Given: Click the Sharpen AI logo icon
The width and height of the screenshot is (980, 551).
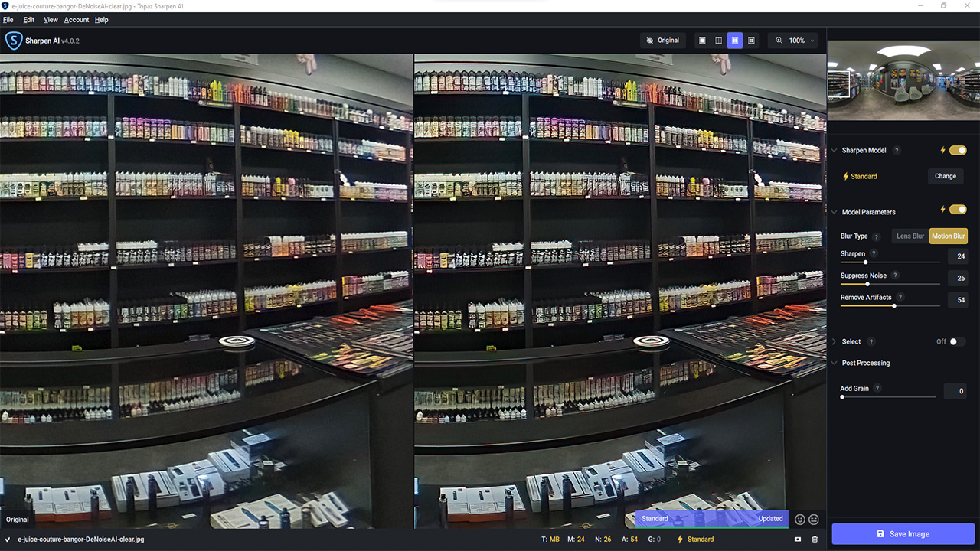Looking at the screenshot, I should tap(13, 41).
